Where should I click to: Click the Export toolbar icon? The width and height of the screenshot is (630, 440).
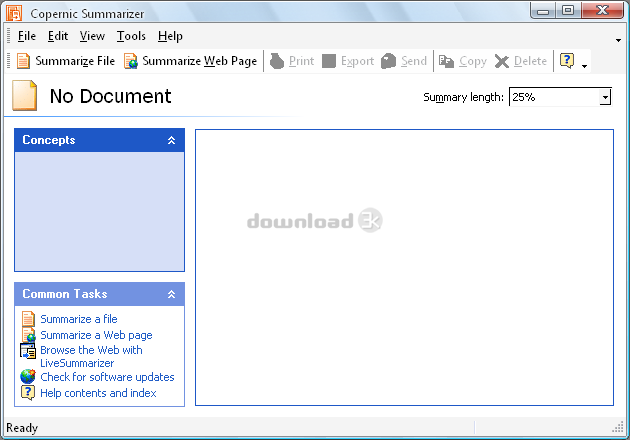(329, 61)
